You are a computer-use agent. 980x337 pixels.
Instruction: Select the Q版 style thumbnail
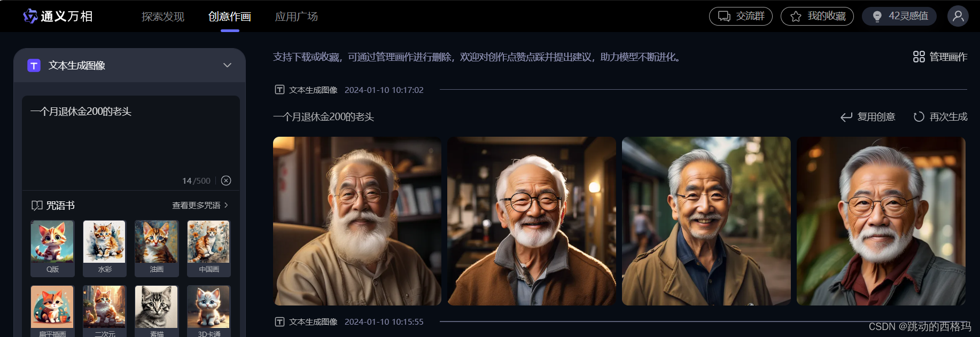[x=52, y=248]
